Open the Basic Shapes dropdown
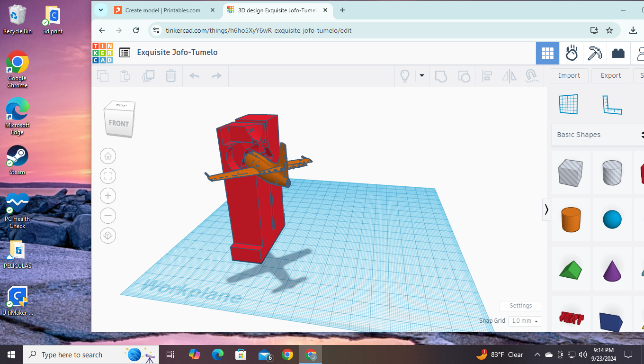The height and width of the screenshot is (364, 644). (598, 135)
